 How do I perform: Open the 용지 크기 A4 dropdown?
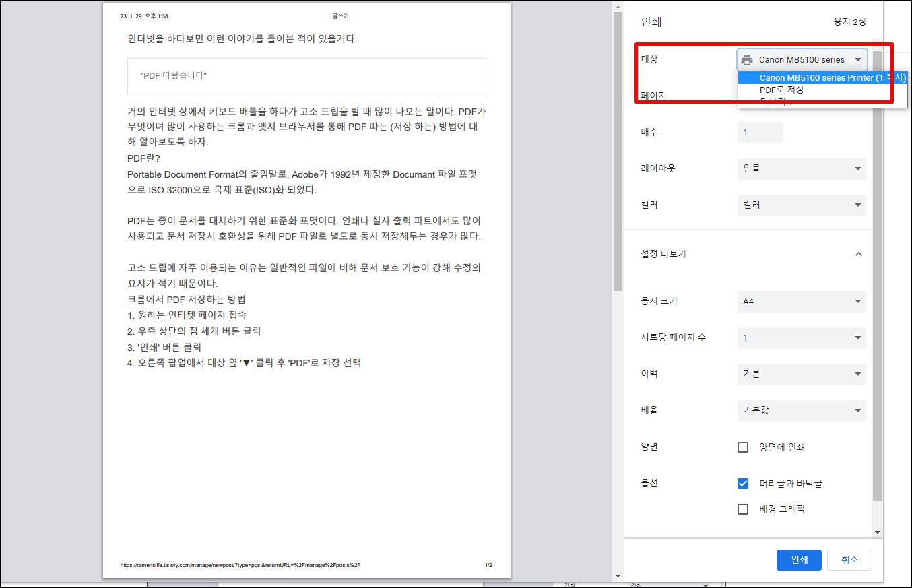point(802,301)
